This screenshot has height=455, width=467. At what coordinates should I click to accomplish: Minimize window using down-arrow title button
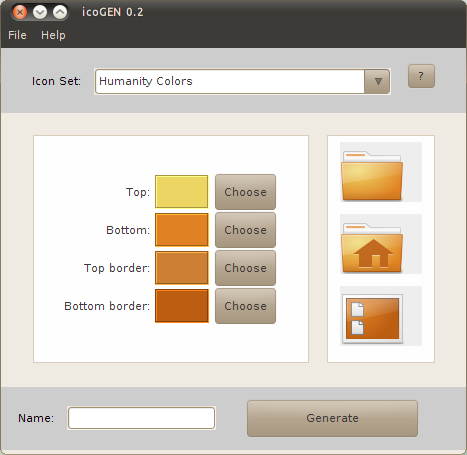[x=40, y=12]
